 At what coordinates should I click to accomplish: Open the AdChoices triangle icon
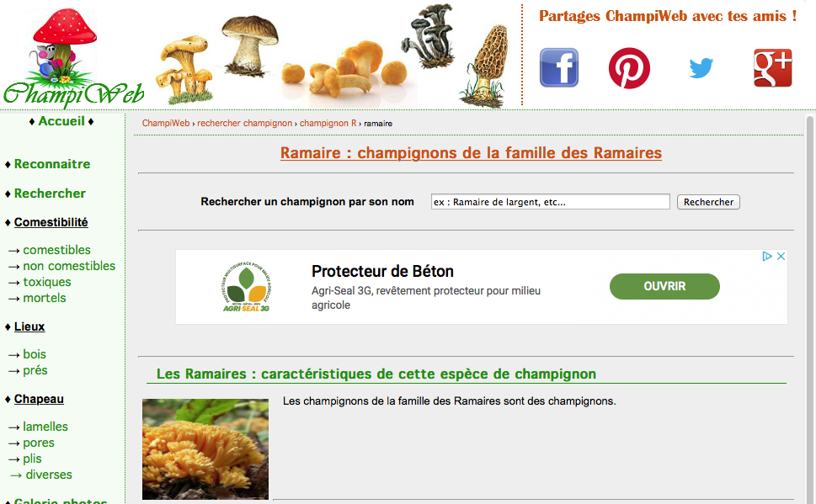pos(766,256)
